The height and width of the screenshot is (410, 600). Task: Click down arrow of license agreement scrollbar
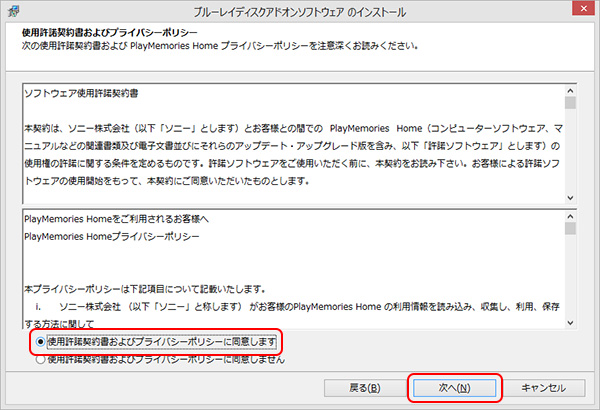(x=570, y=199)
